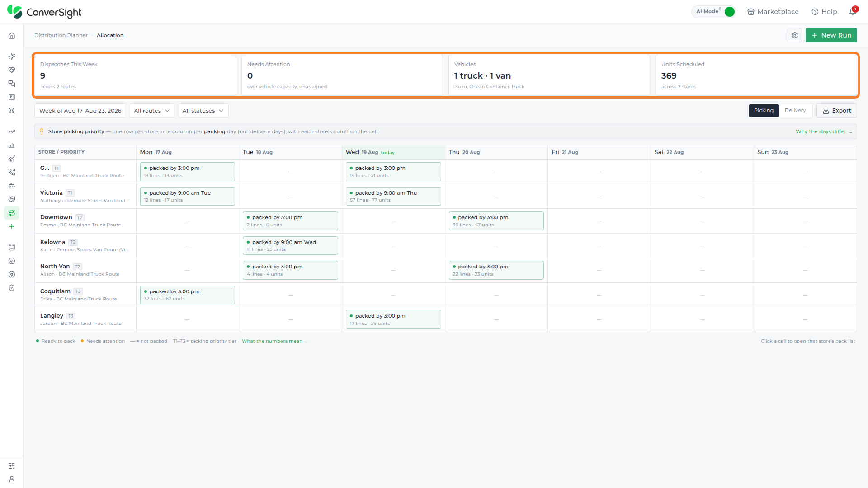868x488 pixels.
Task: Open the Home icon in the sidebar
Action: pos(12,36)
